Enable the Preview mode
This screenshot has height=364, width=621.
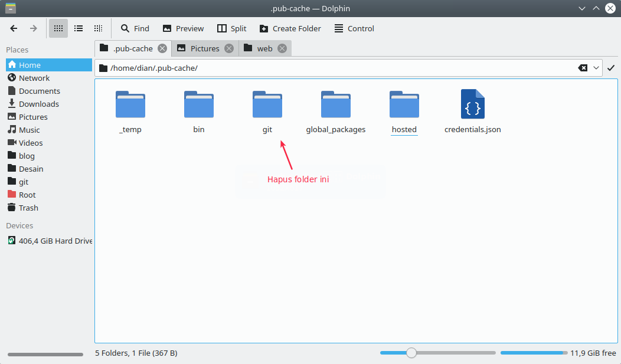click(183, 28)
